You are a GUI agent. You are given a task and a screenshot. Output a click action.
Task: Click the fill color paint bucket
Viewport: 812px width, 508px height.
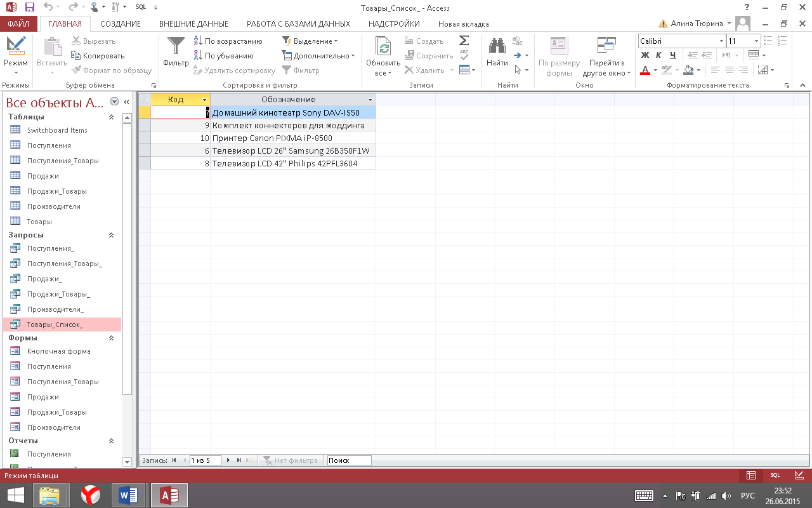[x=688, y=70]
